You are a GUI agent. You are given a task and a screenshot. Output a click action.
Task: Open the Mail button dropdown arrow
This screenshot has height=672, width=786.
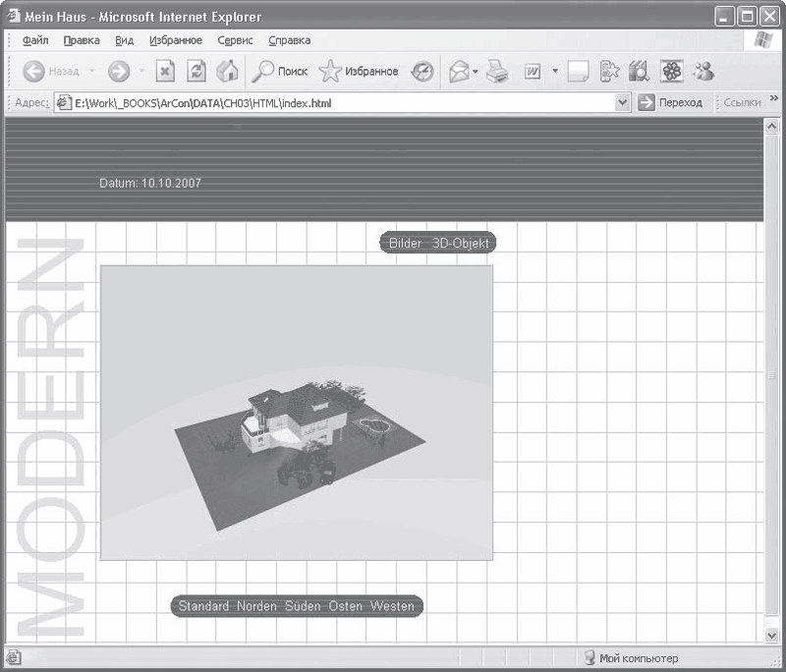(x=476, y=71)
